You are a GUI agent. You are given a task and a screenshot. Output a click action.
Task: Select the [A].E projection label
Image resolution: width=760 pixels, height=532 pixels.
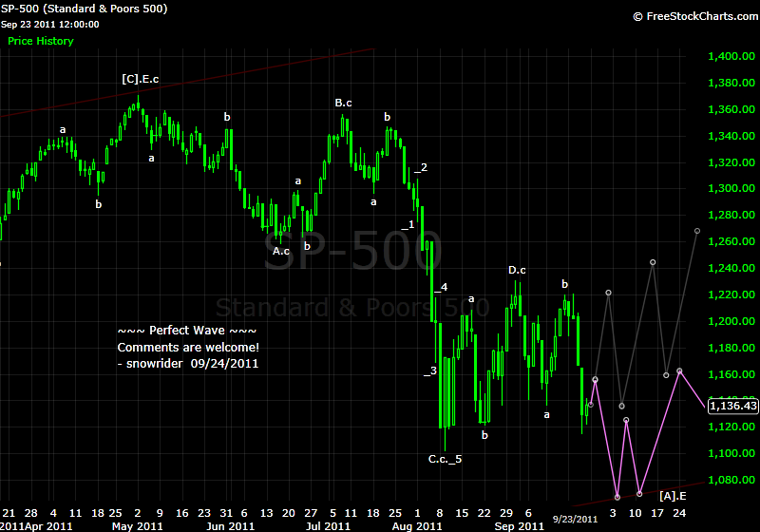(673, 496)
